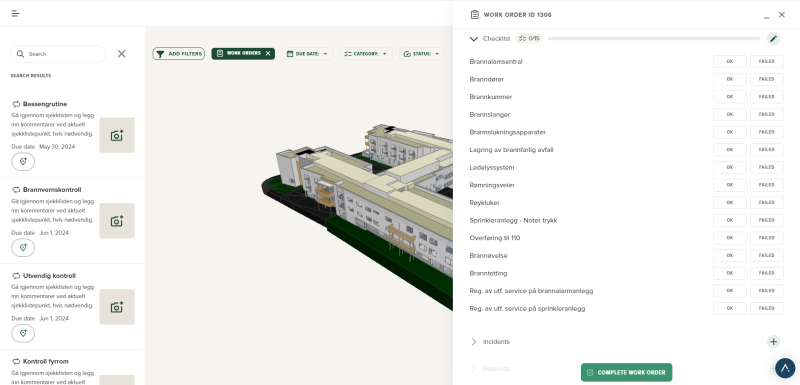The height and width of the screenshot is (385, 800).
Task: Click the Add Filters button
Action: pos(179,54)
